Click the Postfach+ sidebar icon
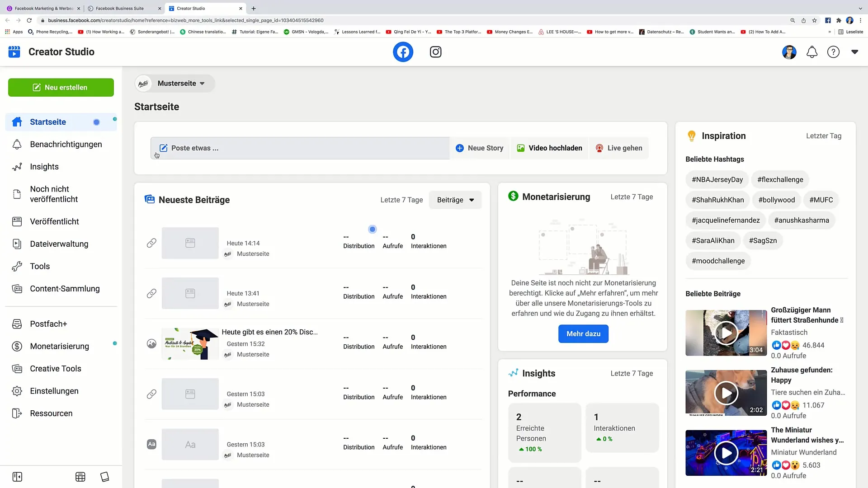This screenshot has height=488, width=868. click(x=17, y=324)
